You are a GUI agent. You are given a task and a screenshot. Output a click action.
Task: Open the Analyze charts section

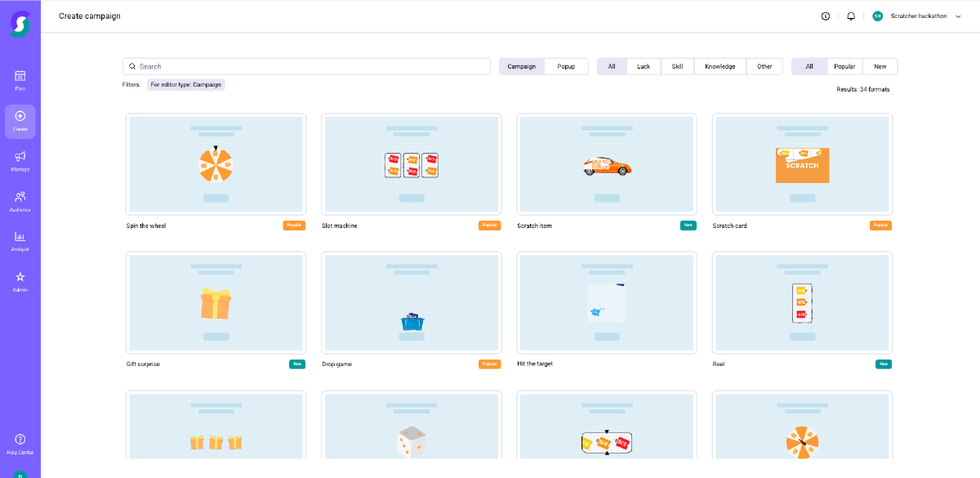tap(20, 241)
